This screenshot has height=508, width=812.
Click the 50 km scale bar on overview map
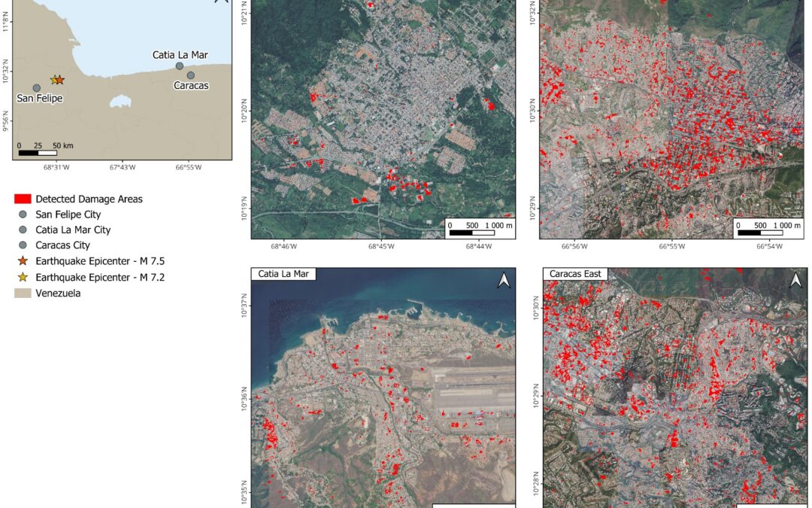(x=38, y=153)
